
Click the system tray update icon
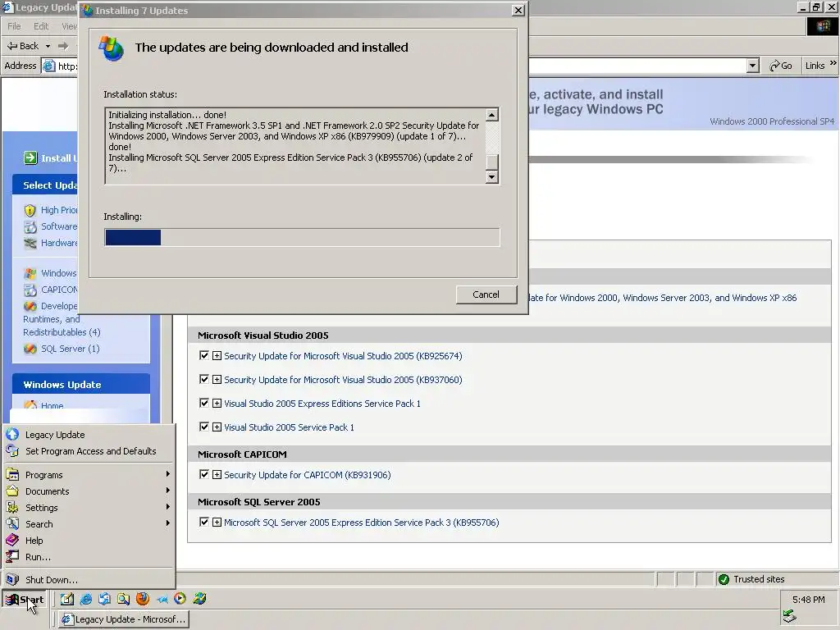tap(789, 616)
